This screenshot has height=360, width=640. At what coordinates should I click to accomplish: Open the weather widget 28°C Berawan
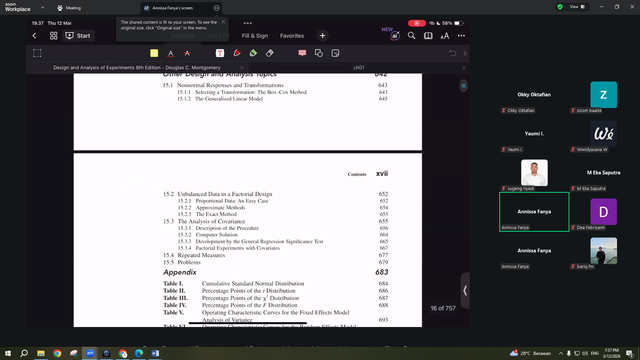(x=530, y=353)
